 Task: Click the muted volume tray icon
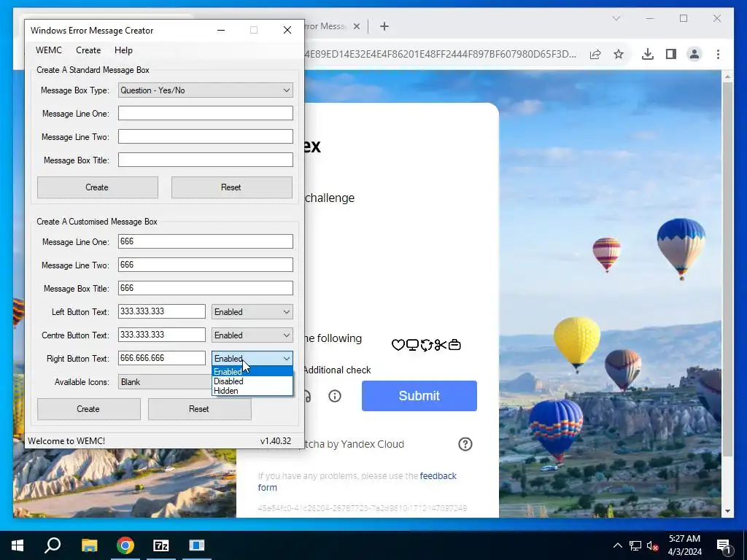652,545
